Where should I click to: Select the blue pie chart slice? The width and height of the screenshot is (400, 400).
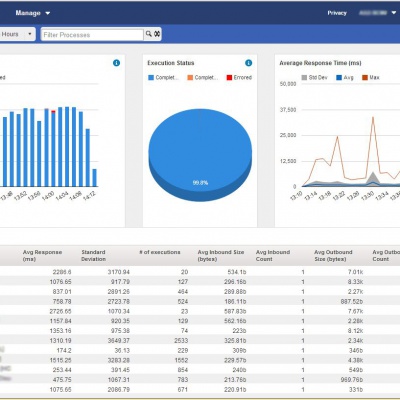[x=200, y=150]
